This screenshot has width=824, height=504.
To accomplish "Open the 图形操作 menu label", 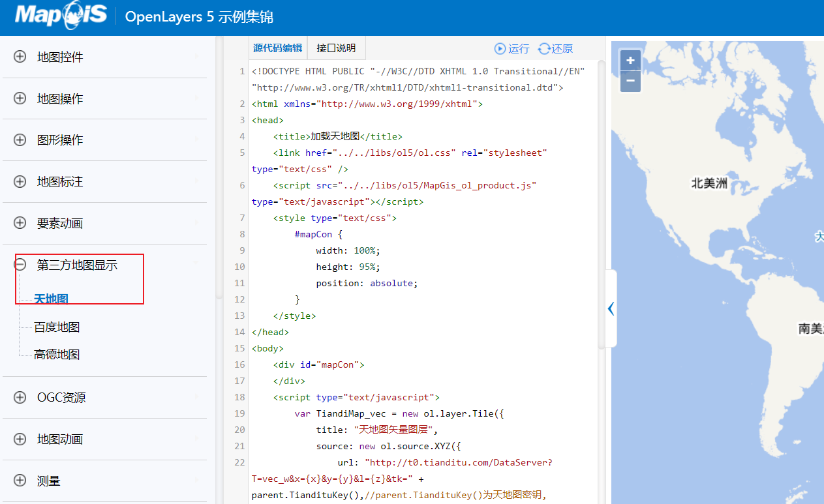I will click(60, 140).
